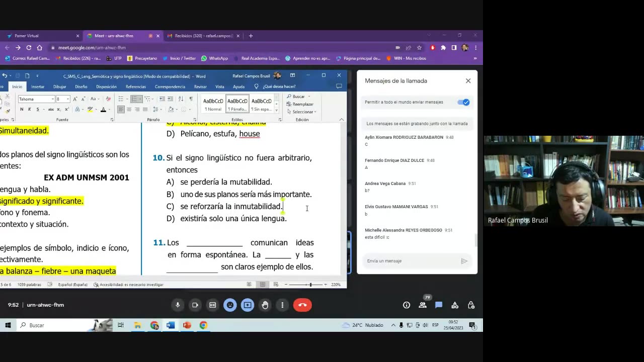
Task: Show the participants list icon
Action: coord(423,305)
